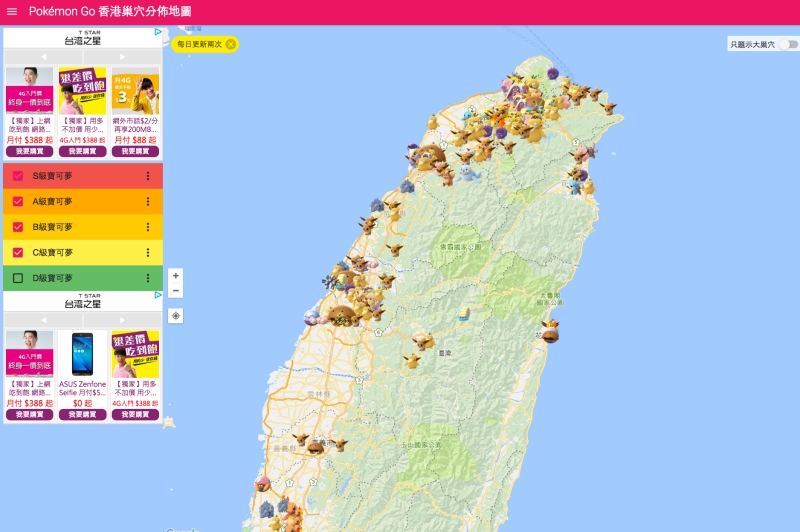Screen dimensions: 800x532
Task: Click the 台灣之星 logo in the lower ad
Action: pos(82,301)
